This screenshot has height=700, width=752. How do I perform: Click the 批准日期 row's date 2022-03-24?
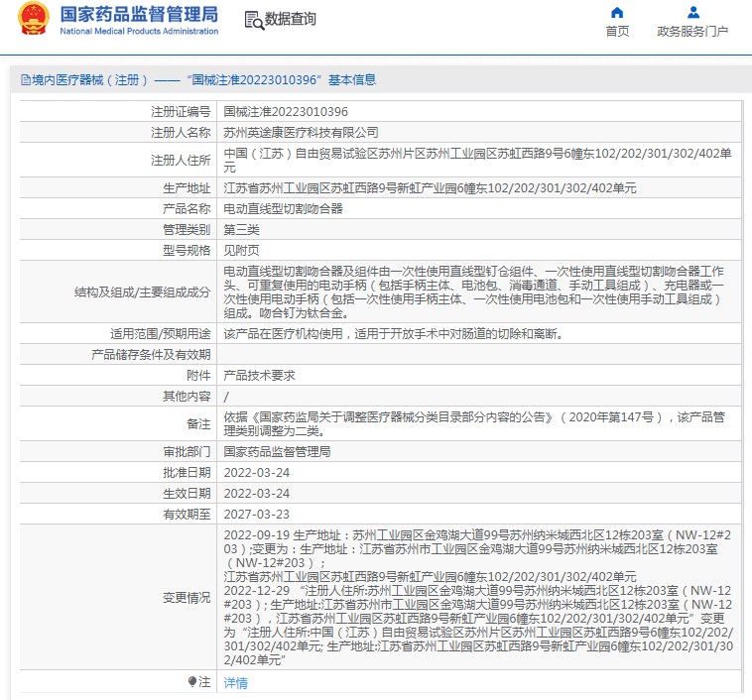pos(257,473)
